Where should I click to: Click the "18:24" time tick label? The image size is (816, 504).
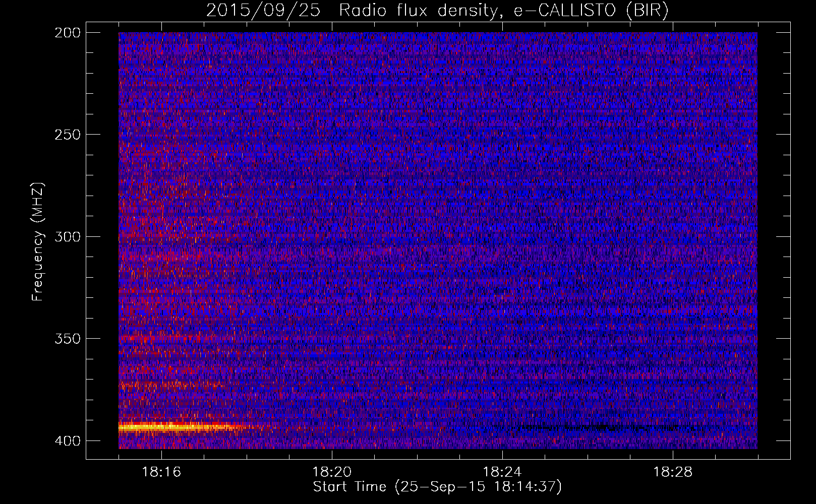click(502, 472)
